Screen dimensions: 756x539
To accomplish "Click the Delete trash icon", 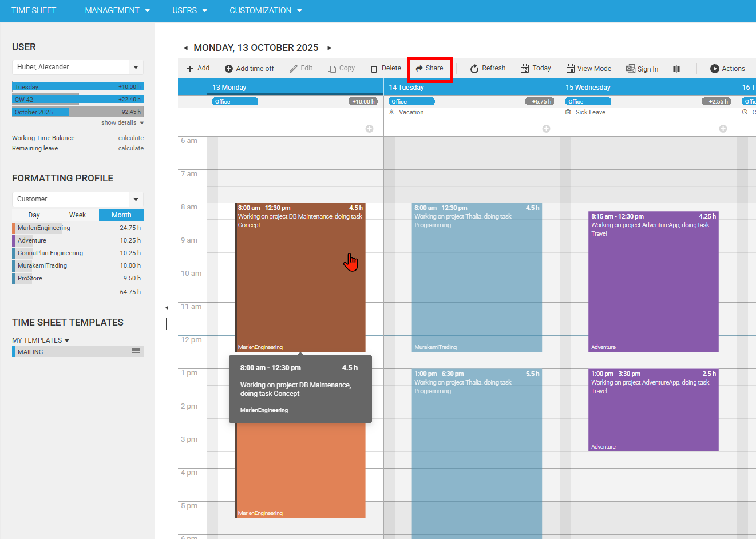I will [374, 69].
